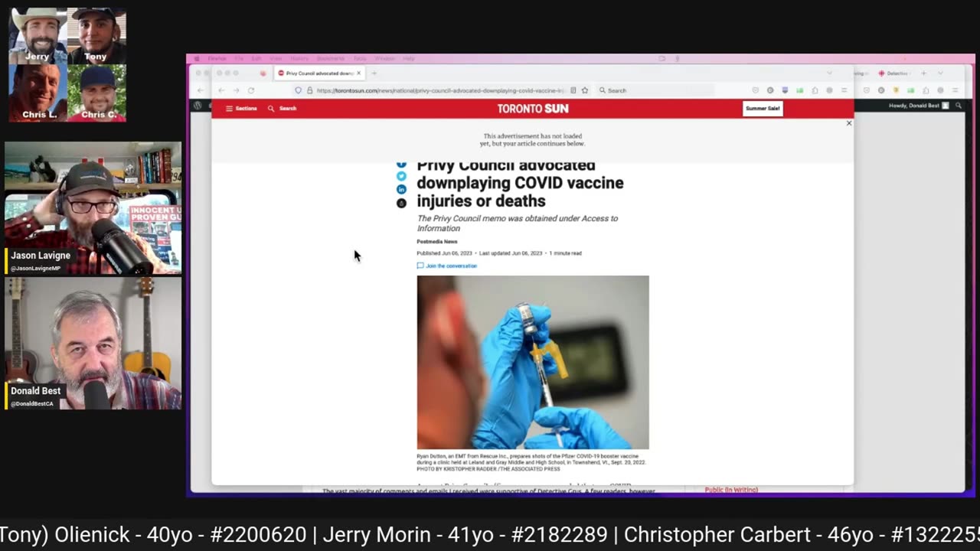Open Toronto Sun site search
The width and height of the screenshot is (980, 551).
[282, 109]
